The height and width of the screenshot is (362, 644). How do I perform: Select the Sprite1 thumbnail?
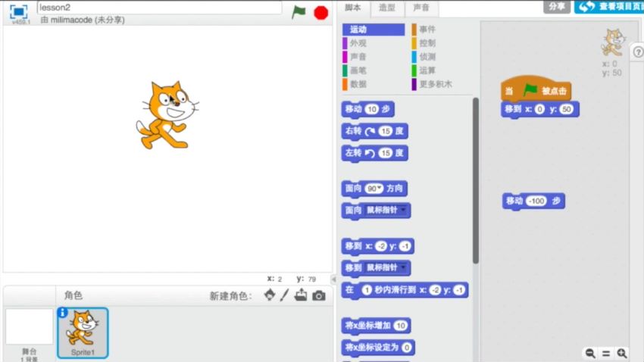[83, 333]
